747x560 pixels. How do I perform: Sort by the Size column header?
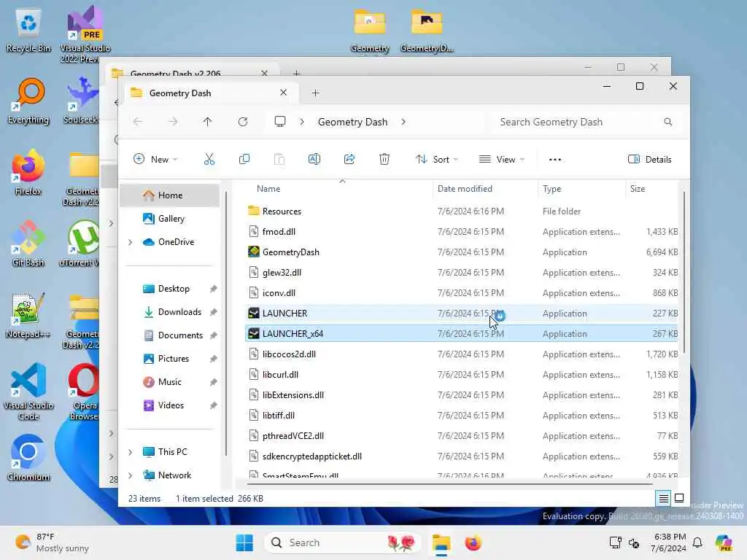tap(638, 189)
